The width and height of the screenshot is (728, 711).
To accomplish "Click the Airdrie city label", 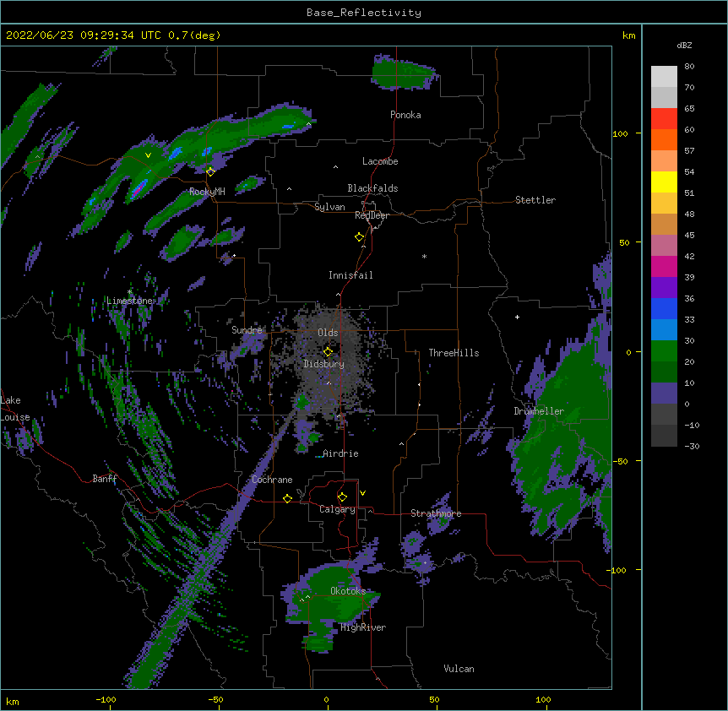I will pyautogui.click(x=340, y=453).
